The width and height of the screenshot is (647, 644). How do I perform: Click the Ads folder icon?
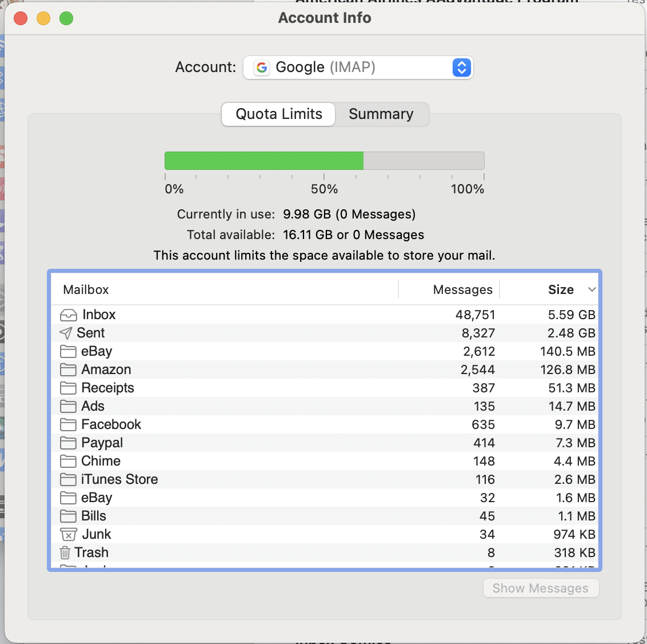68,406
